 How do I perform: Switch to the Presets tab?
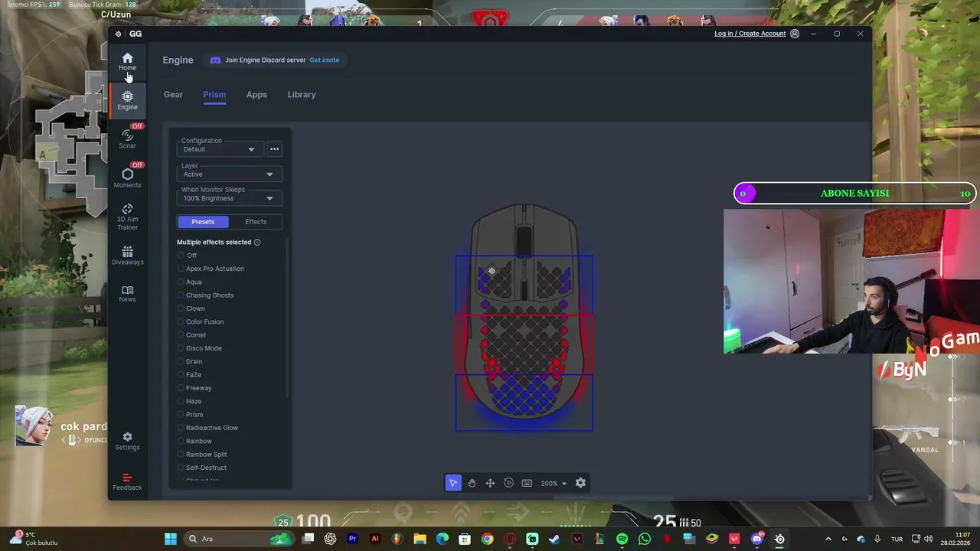click(203, 222)
